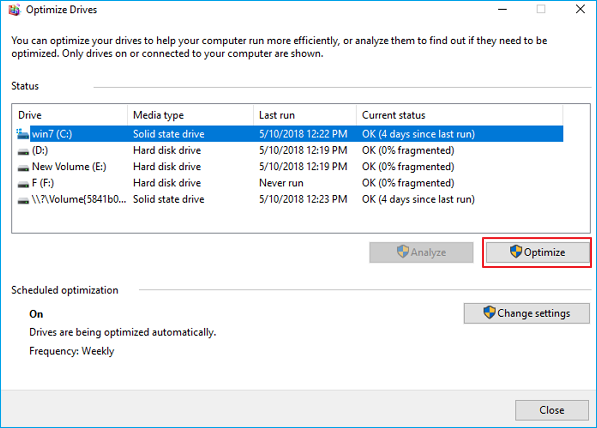Click the shield icon on Change settings
Viewport: 597px width, 428px height.
pos(489,313)
